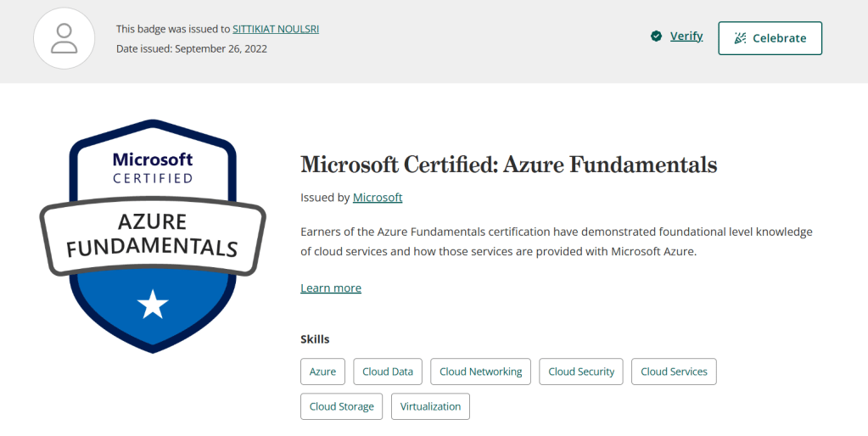Select the Cloud Security skill tag

coord(581,372)
